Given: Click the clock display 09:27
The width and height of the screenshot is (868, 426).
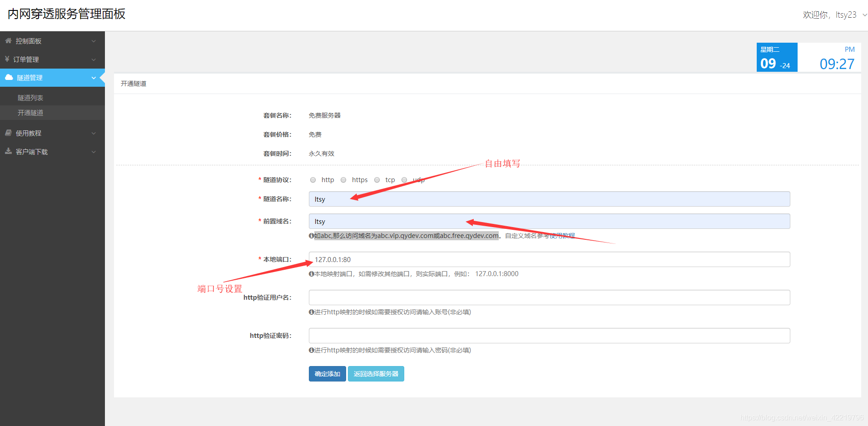Looking at the screenshot, I should [x=837, y=64].
